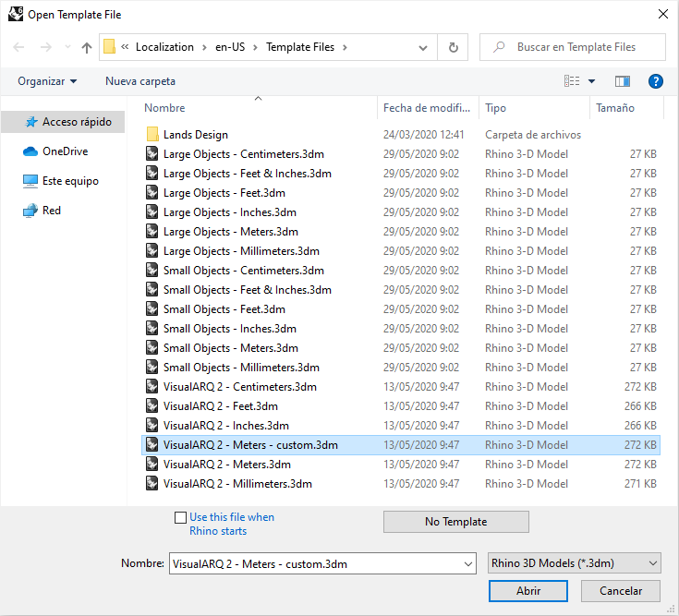Click the Cancelar button
Screen dimensions: 679x616
coord(621,591)
